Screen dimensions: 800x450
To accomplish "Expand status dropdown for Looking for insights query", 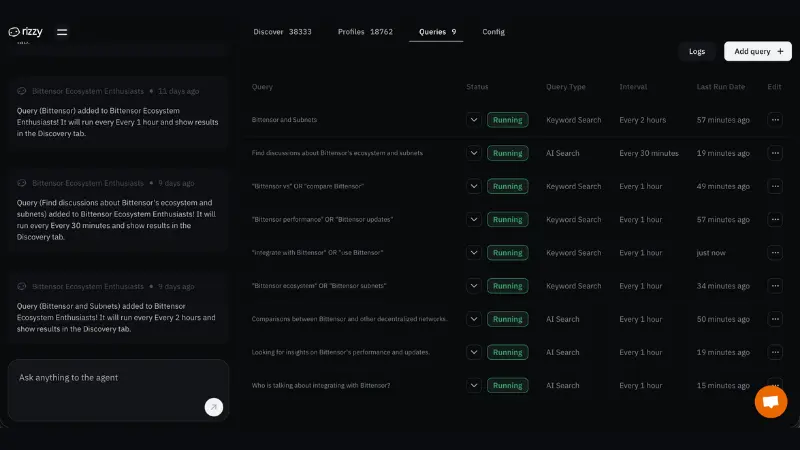I will pos(473,352).
